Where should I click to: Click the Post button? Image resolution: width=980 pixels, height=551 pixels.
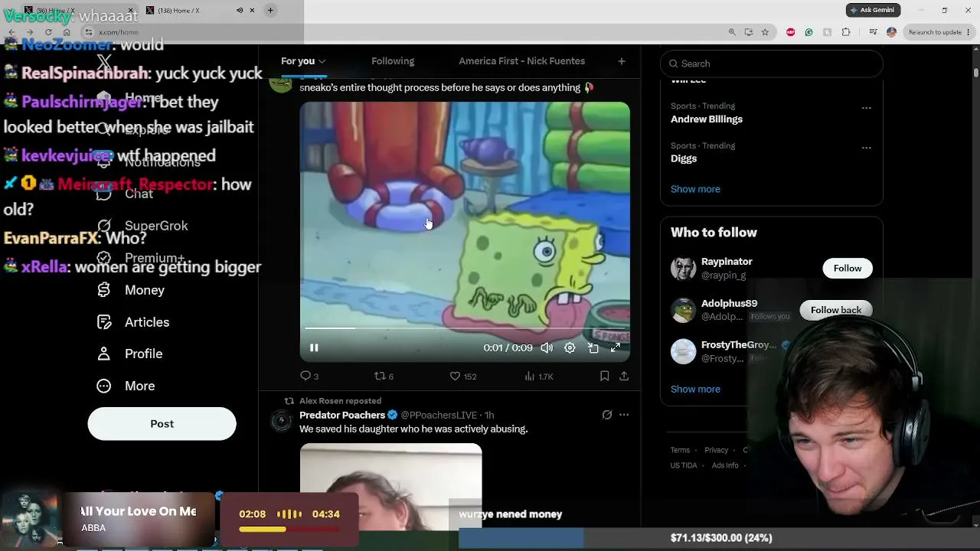point(162,424)
